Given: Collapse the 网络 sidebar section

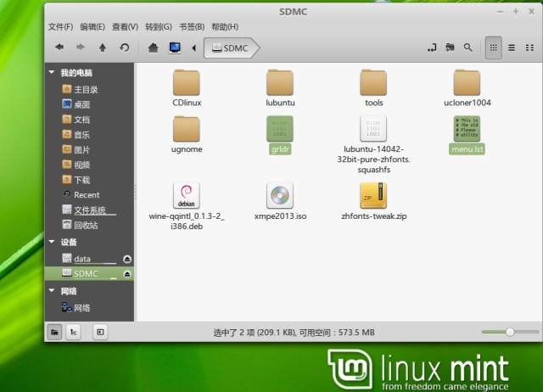Looking at the screenshot, I should (53, 291).
